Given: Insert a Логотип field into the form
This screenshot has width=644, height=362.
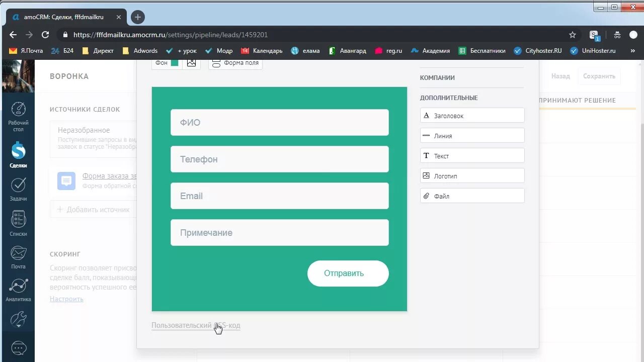Looking at the screenshot, I should 472,175.
